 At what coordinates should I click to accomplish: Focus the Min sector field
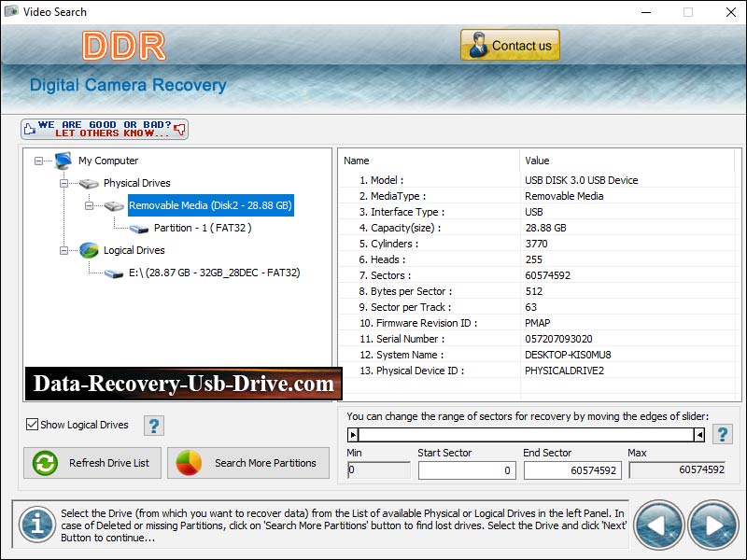click(x=379, y=470)
